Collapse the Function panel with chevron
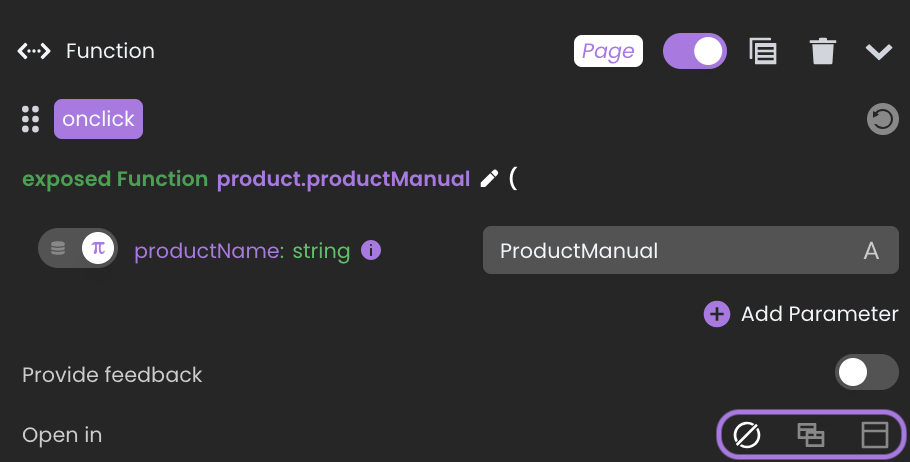The width and height of the screenshot is (910, 462). [x=879, y=52]
